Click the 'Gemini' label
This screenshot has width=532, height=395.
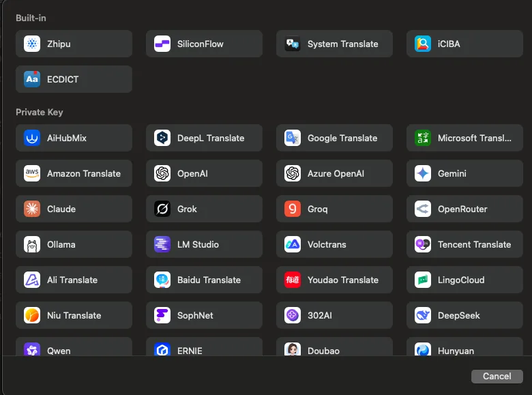(x=452, y=174)
